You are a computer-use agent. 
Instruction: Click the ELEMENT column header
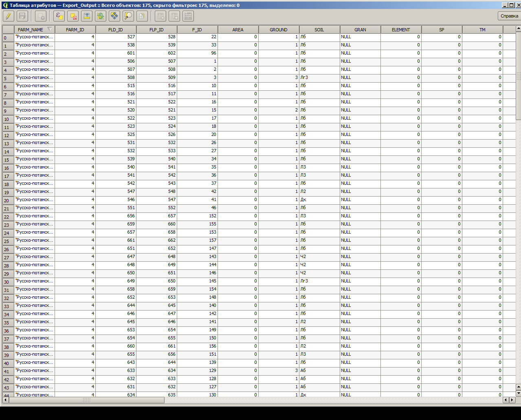[x=401, y=30]
